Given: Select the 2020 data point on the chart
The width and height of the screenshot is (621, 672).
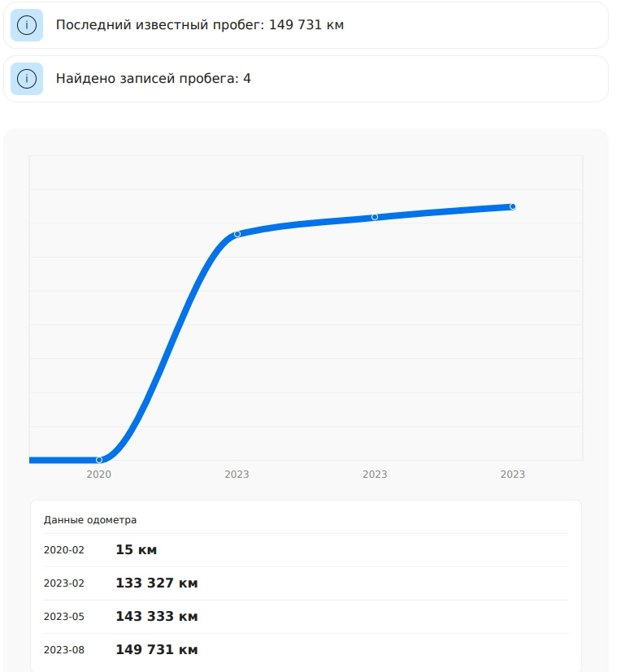Looking at the screenshot, I should click(99, 460).
